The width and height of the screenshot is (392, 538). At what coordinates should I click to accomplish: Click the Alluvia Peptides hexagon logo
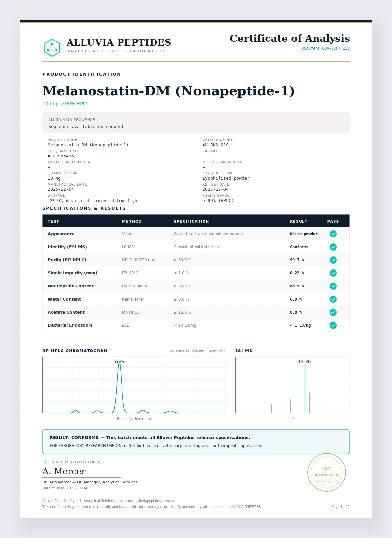pos(52,48)
